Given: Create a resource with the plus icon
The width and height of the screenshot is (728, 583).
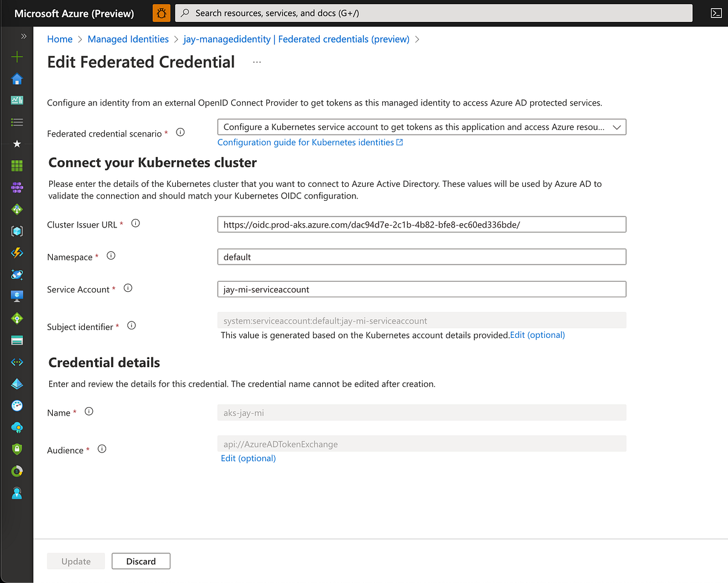Looking at the screenshot, I should (x=16, y=56).
